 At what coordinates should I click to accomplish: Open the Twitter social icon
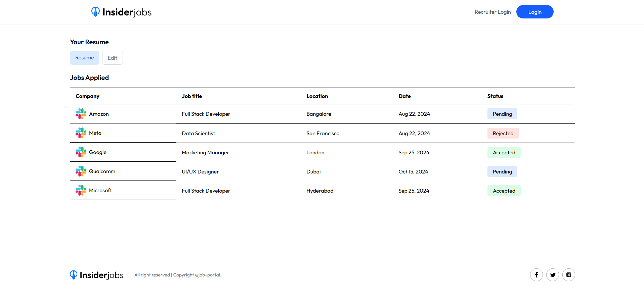tap(552, 275)
